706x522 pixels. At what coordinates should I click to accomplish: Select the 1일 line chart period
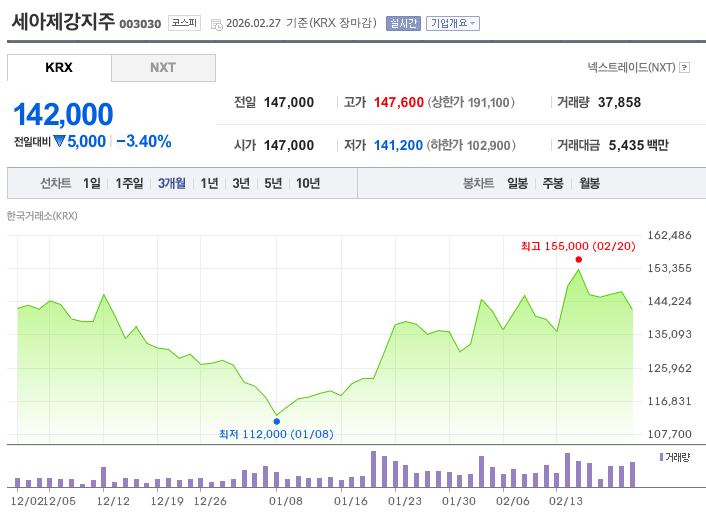pos(92,183)
